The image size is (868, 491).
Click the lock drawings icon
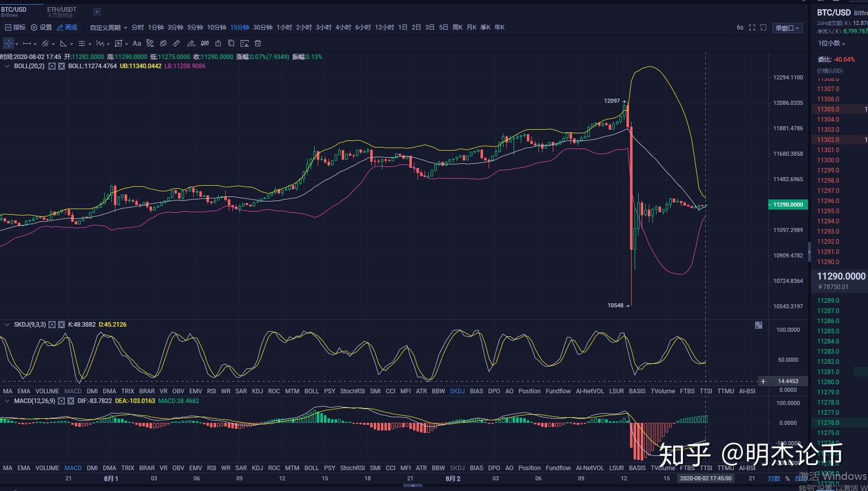[x=218, y=44]
